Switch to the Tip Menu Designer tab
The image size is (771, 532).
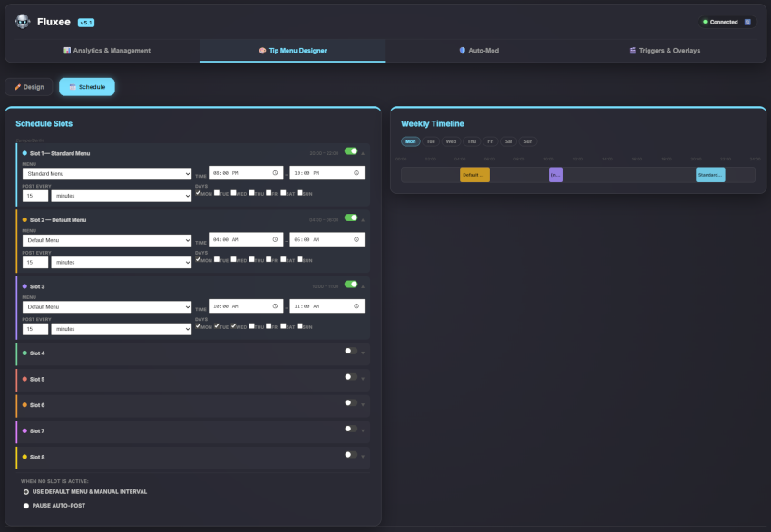291,50
